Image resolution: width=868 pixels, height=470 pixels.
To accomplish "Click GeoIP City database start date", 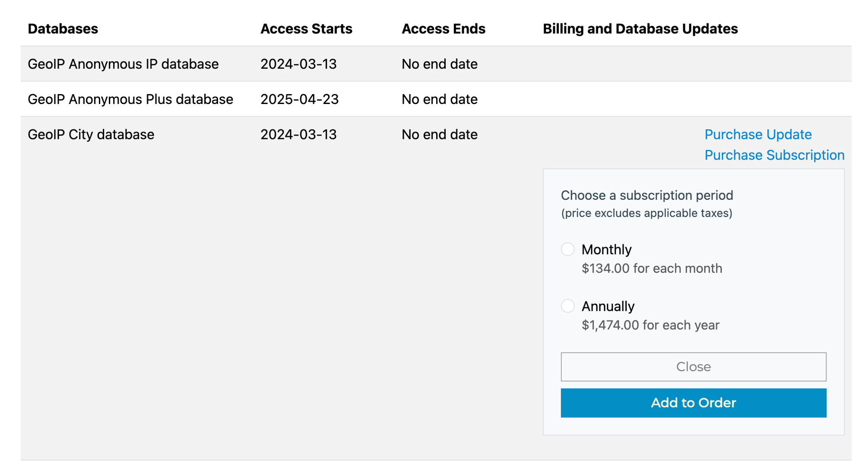I will click(x=298, y=134).
